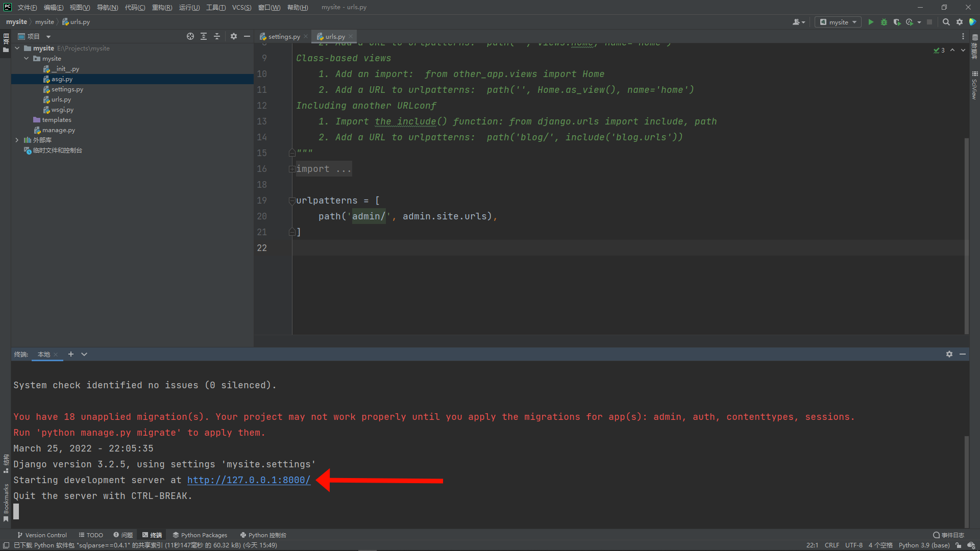Open http://127.0.0.1:8000/ server link
Viewport: 980px width, 551px height.
(248, 480)
